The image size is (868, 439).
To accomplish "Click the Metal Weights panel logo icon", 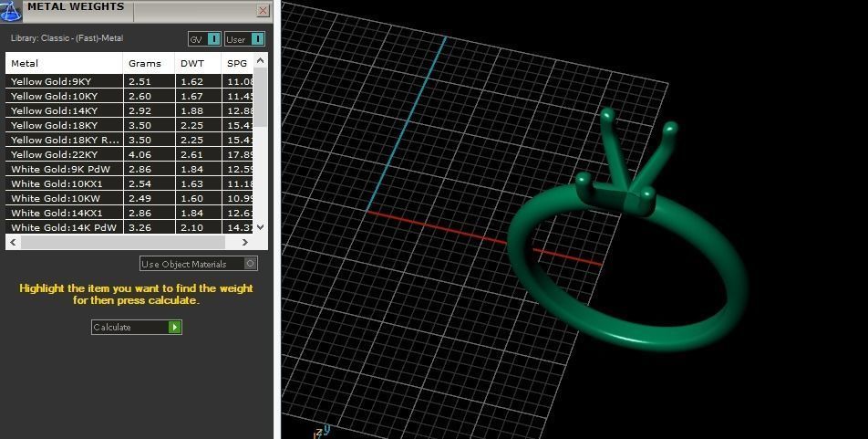I will [11, 11].
